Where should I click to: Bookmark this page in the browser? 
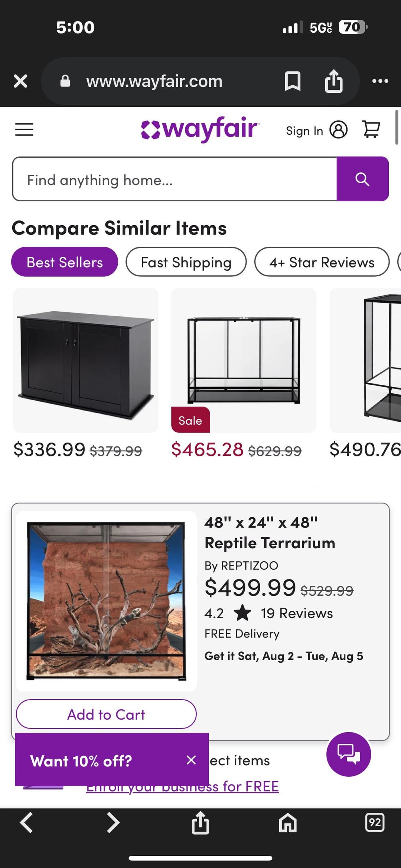pyautogui.click(x=293, y=81)
